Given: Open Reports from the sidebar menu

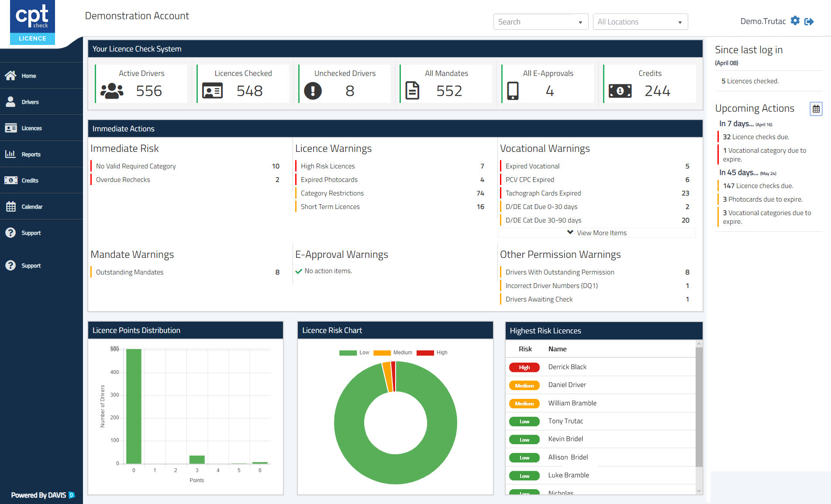Looking at the screenshot, I should point(31,154).
